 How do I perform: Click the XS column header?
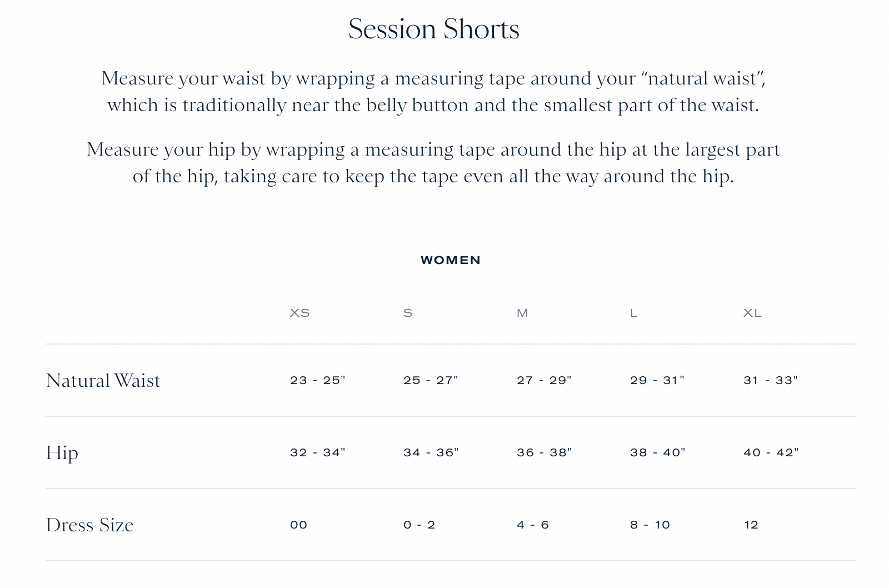(x=300, y=313)
